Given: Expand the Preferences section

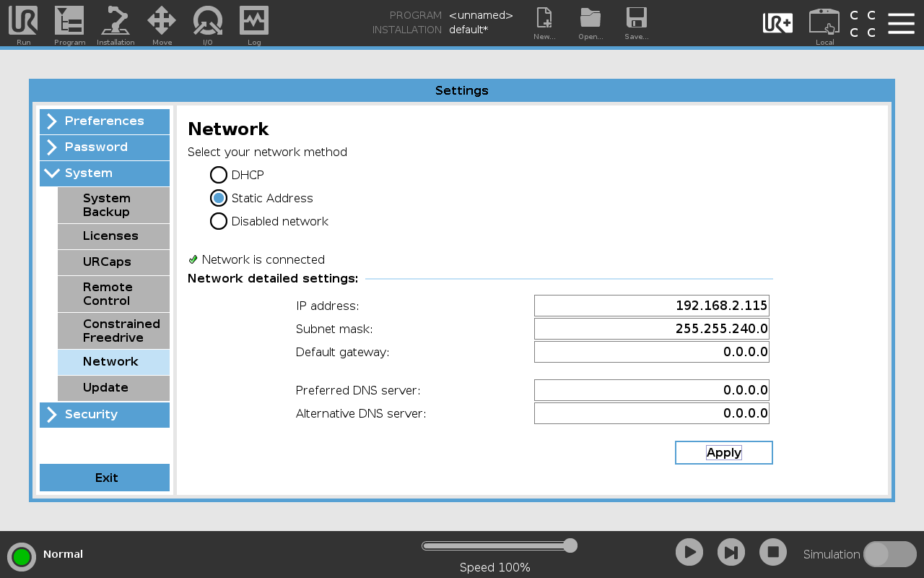Looking at the screenshot, I should 105,121.
